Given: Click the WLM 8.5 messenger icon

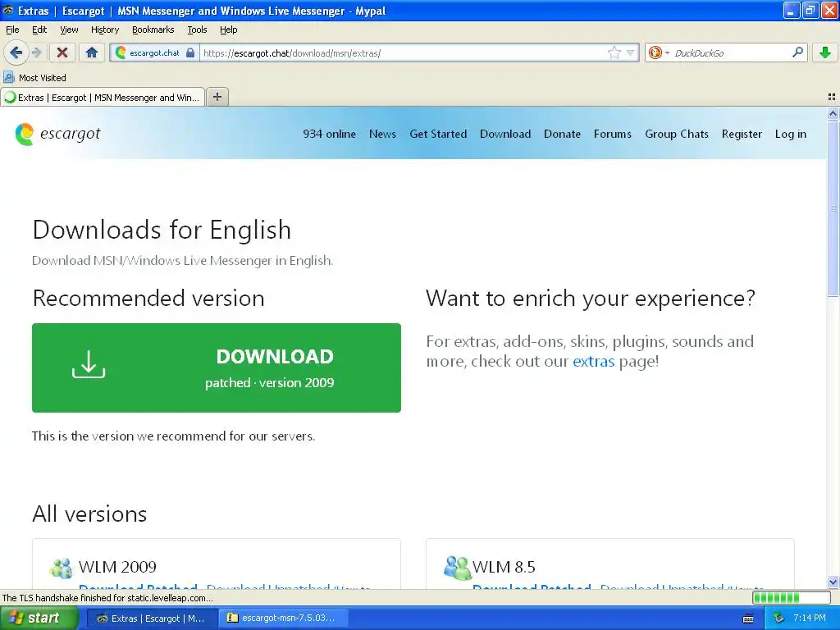Looking at the screenshot, I should click(x=457, y=568).
